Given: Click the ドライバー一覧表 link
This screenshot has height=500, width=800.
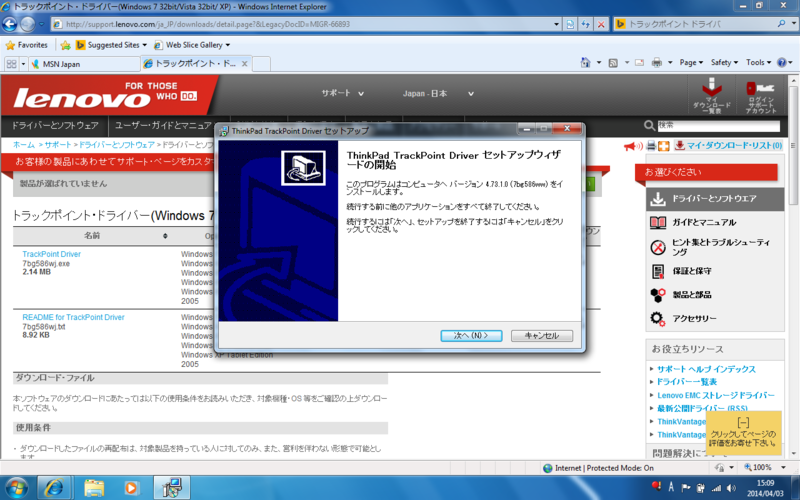Looking at the screenshot, I should 687,382.
